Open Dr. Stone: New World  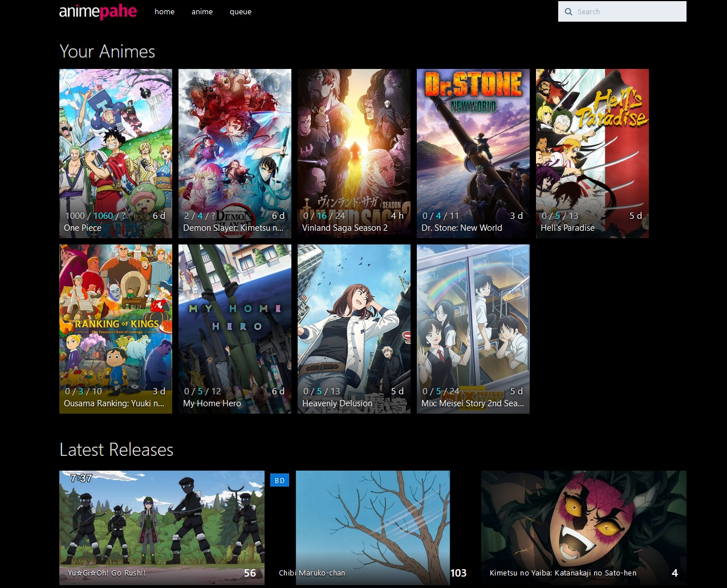click(x=473, y=142)
